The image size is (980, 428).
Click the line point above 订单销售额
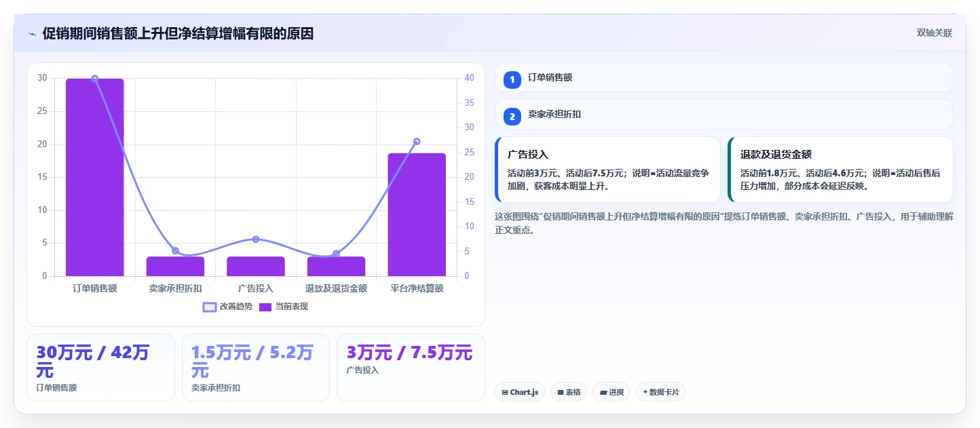[95, 79]
